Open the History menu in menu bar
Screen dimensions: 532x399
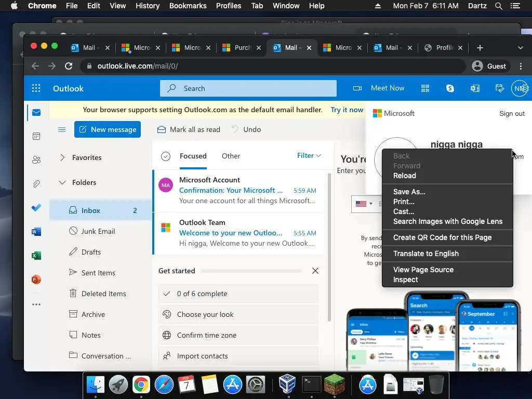click(147, 6)
